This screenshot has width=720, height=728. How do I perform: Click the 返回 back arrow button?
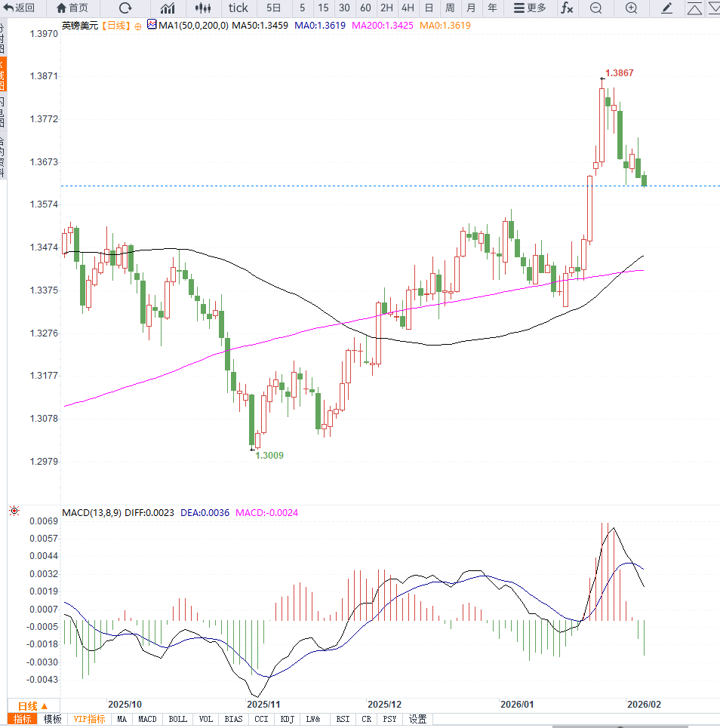[19, 8]
